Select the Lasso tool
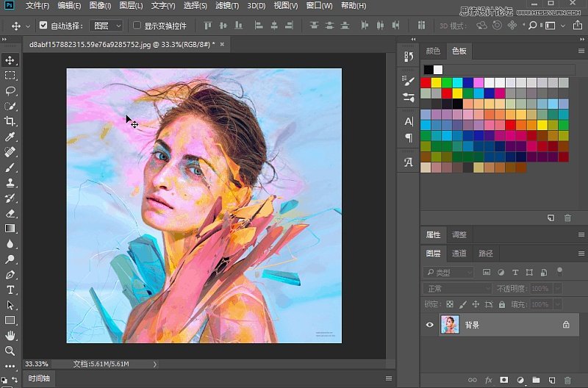This screenshot has height=388, width=588. point(10,91)
